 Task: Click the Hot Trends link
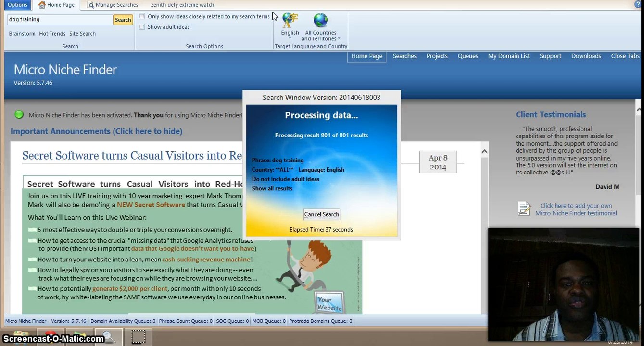tap(52, 34)
